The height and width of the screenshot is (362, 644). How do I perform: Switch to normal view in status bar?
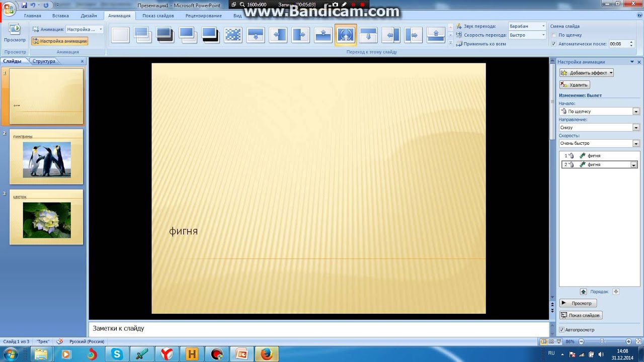pos(543,341)
